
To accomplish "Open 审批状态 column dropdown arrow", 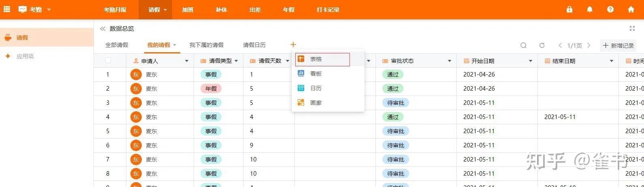I will pyautogui.click(x=450, y=61).
